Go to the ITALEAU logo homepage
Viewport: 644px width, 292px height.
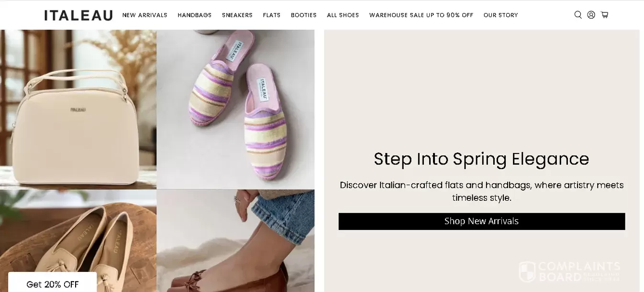coord(78,15)
